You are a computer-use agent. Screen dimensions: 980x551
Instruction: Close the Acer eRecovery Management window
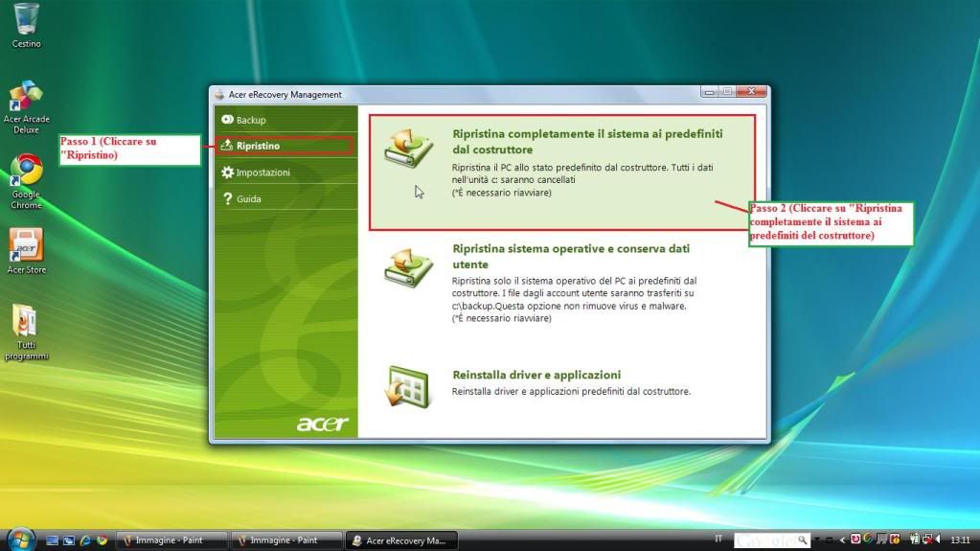coord(751,91)
